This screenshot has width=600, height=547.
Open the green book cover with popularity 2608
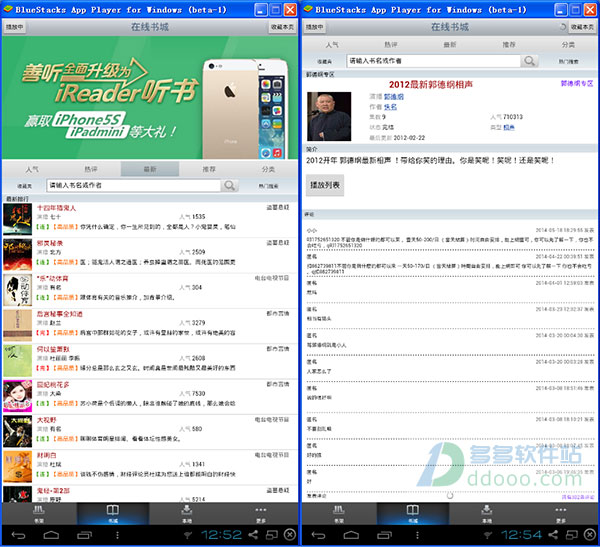click(18, 361)
